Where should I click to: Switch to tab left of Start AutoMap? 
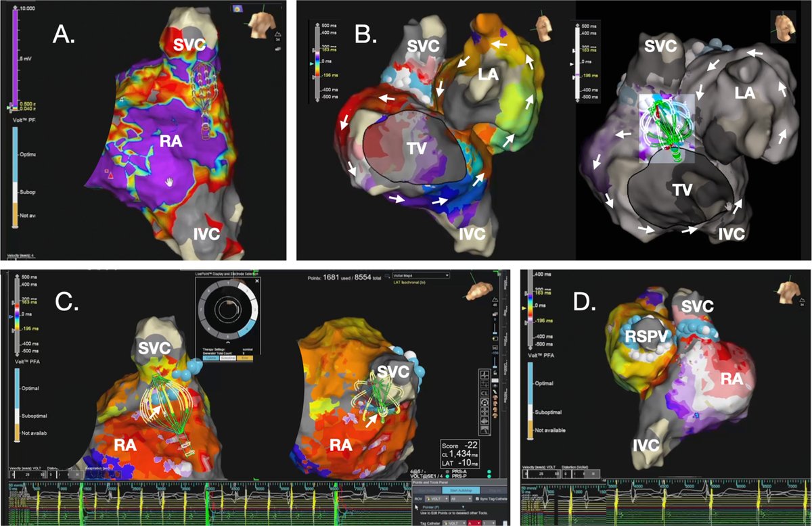(x=427, y=490)
